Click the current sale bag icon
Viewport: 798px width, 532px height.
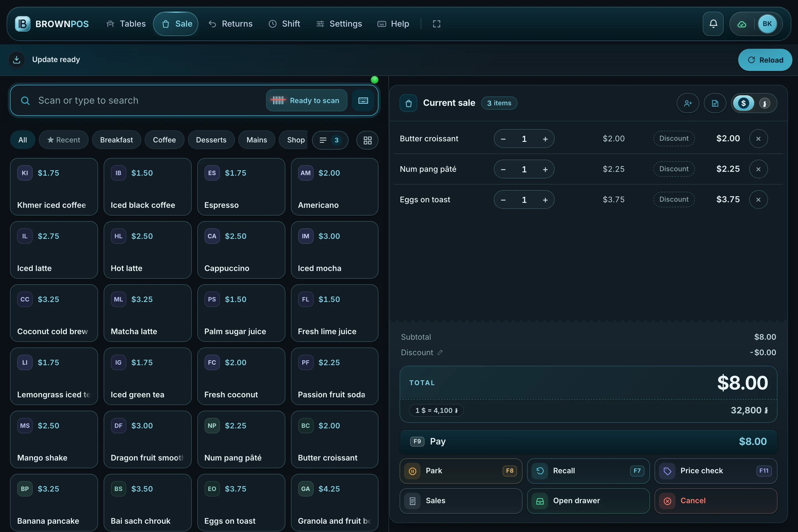pos(408,103)
